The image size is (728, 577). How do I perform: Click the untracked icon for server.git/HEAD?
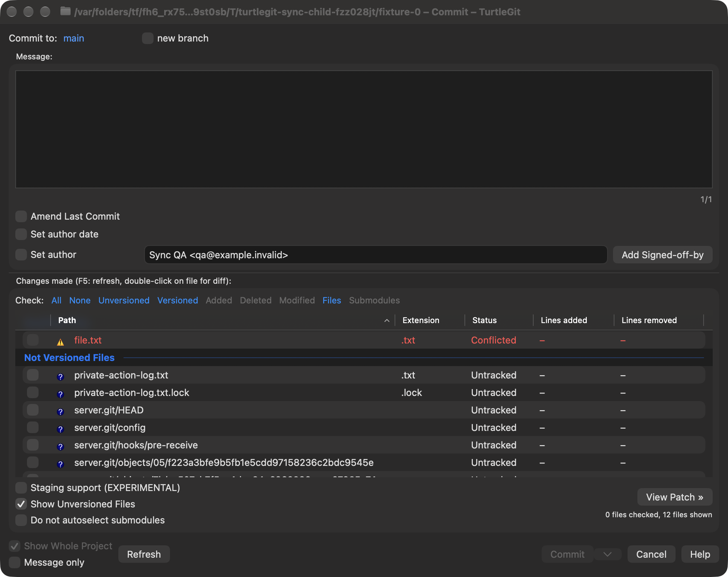coord(60,412)
